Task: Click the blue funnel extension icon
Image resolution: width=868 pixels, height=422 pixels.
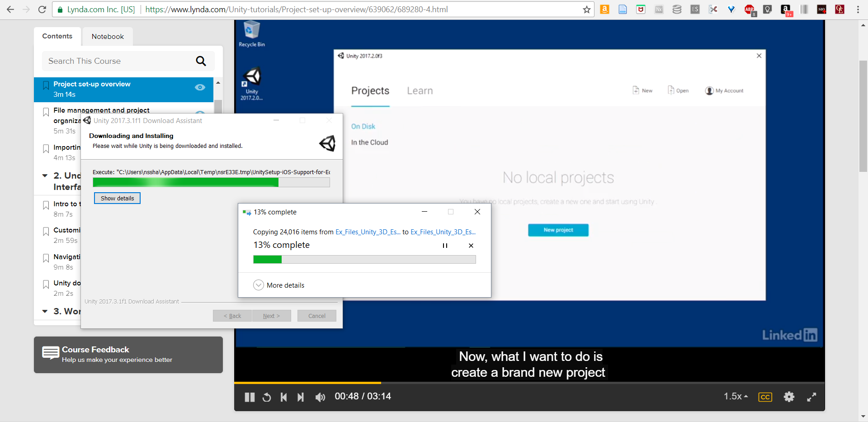Action: (x=731, y=9)
